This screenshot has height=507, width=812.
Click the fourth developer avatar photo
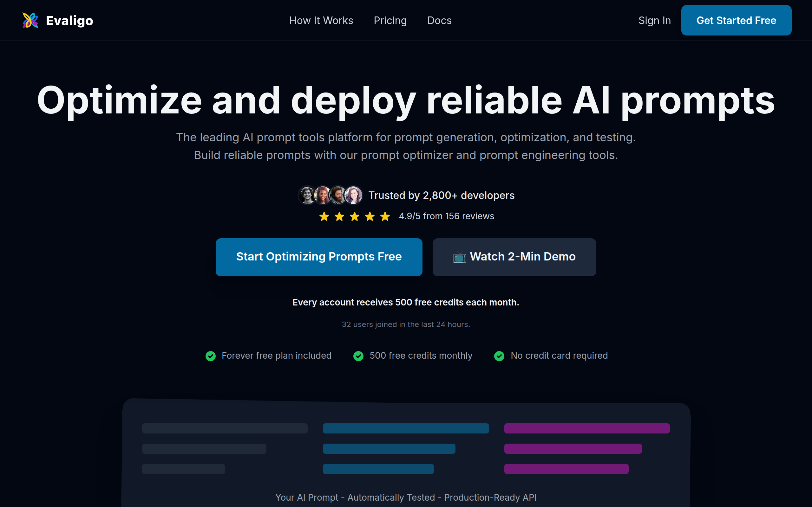pyautogui.click(x=353, y=195)
